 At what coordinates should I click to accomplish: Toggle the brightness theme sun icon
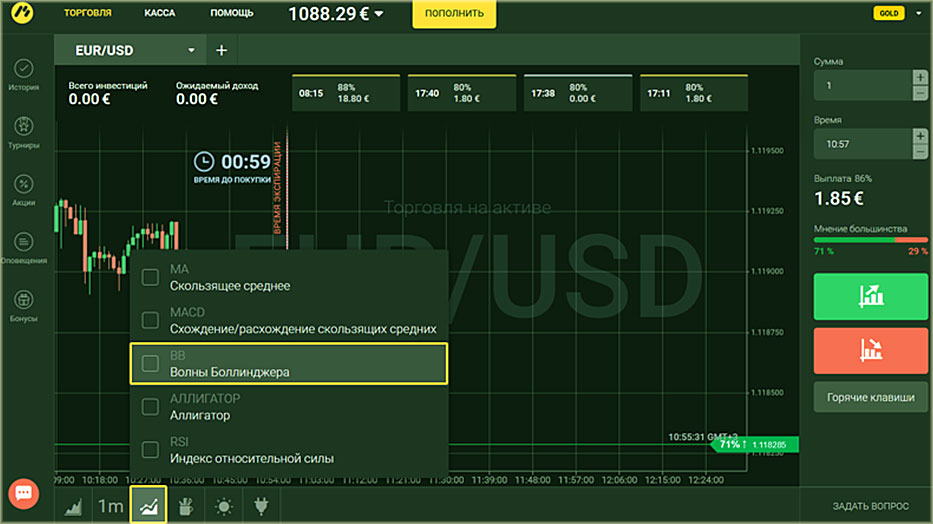tap(223, 506)
